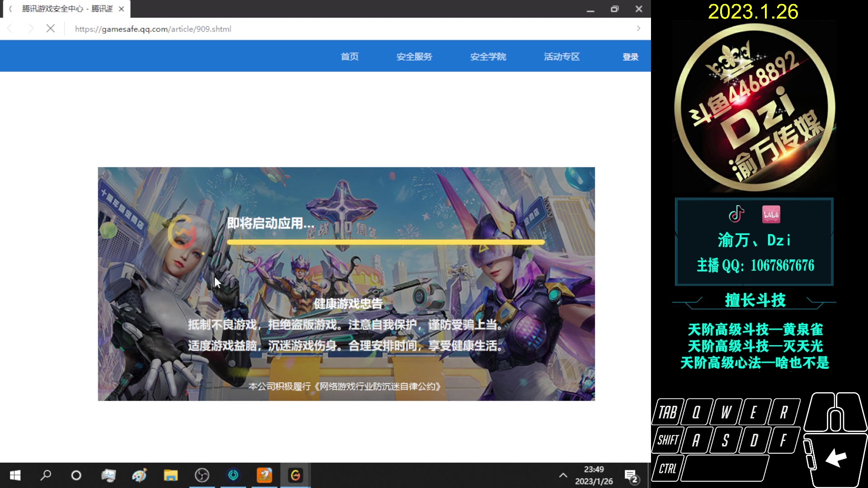868x488 pixels.
Task: Open the 首页 navigation item
Action: pos(349,56)
